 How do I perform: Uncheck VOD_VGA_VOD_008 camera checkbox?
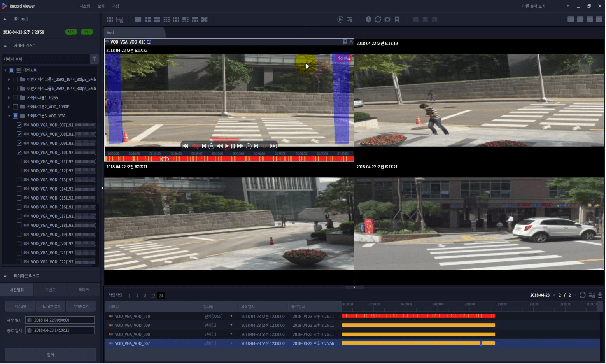click(19, 134)
